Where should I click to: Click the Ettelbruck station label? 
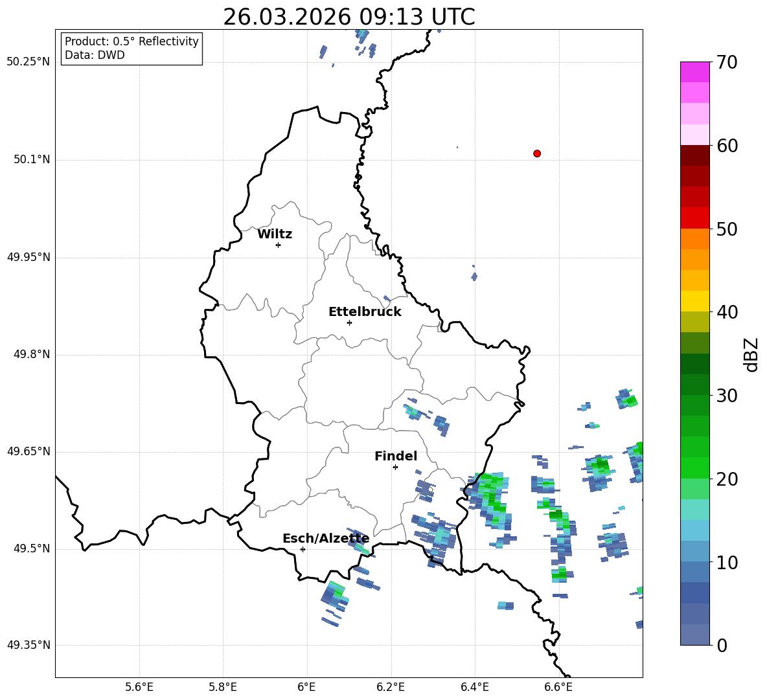pyautogui.click(x=365, y=312)
